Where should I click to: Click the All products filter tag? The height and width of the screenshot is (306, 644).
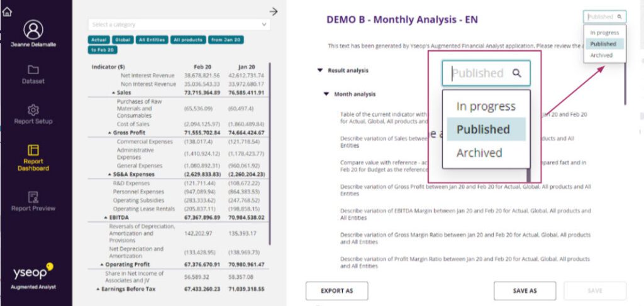pos(188,40)
